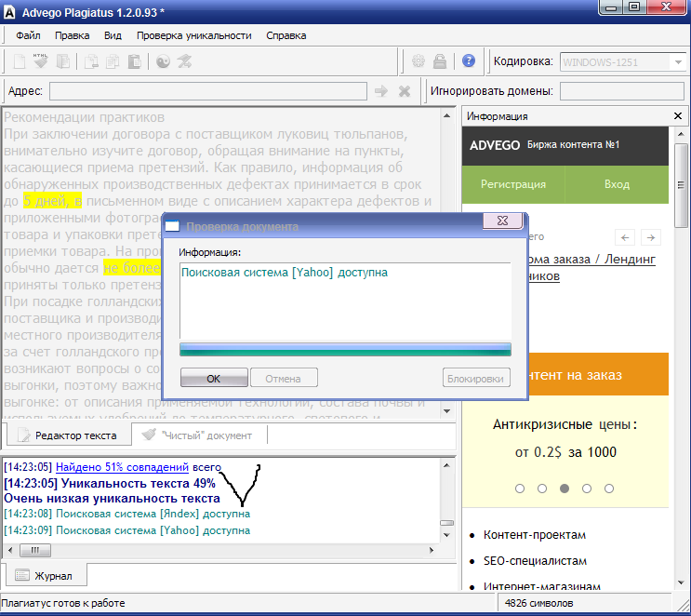
Task: Click the Адрес input field
Action: (x=208, y=91)
